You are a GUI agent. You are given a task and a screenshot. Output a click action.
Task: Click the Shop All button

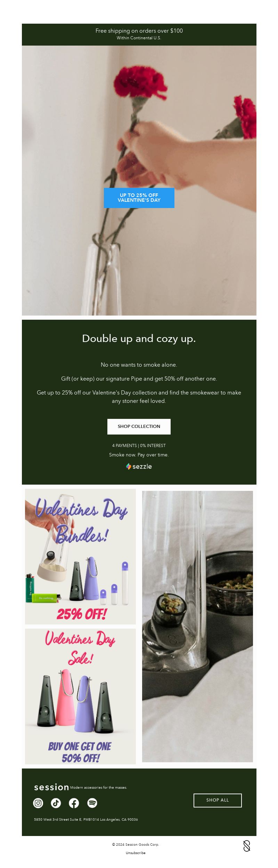[x=218, y=800]
